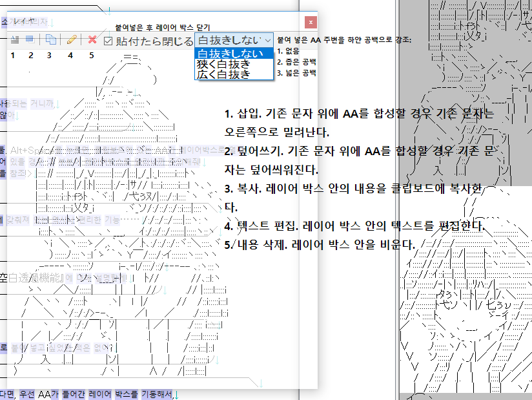Close the レイヤー layer box window
The width and height of the screenshot is (532, 400).
(x=311, y=22)
